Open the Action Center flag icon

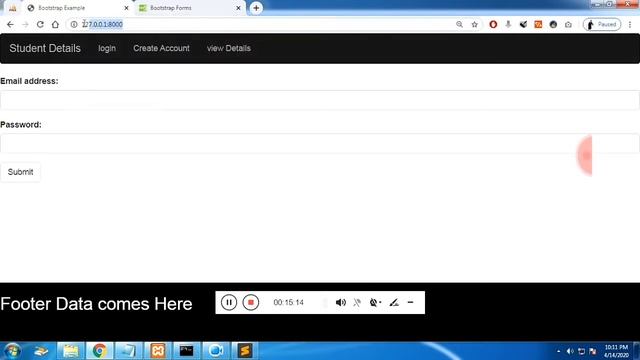tap(593, 351)
